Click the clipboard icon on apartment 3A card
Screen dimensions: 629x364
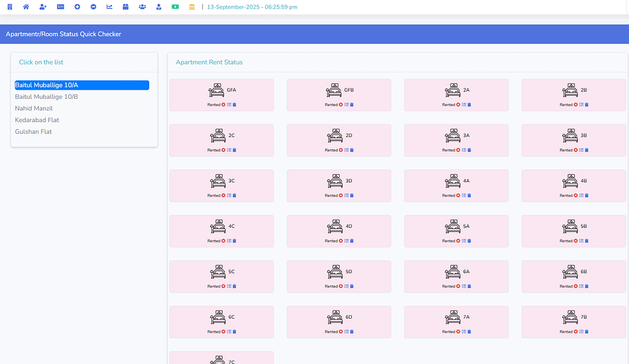click(x=469, y=150)
